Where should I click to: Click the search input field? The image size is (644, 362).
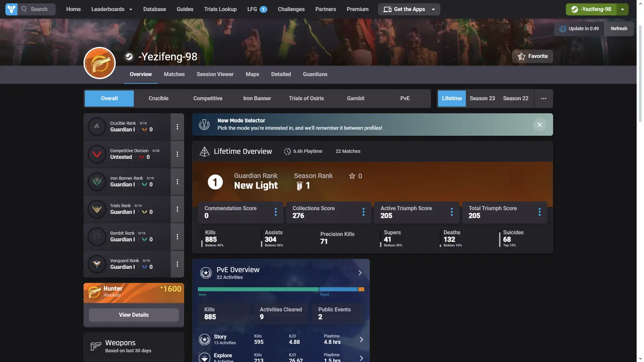point(37,9)
